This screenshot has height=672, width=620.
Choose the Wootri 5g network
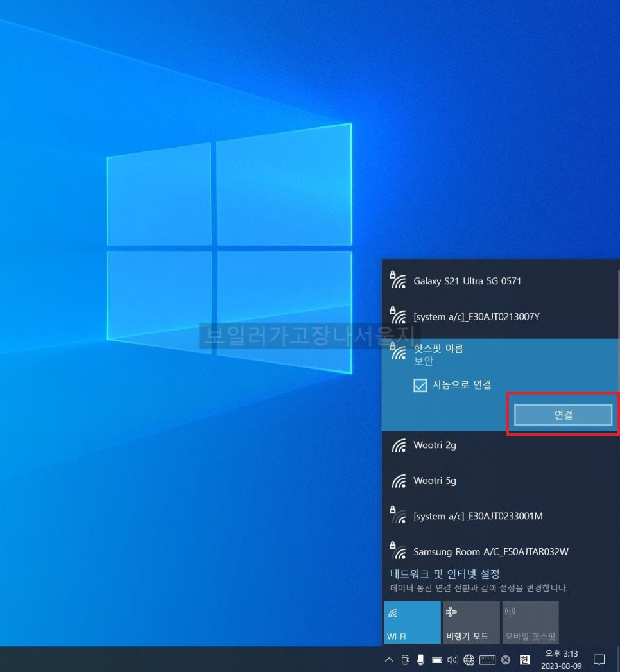[500, 481]
